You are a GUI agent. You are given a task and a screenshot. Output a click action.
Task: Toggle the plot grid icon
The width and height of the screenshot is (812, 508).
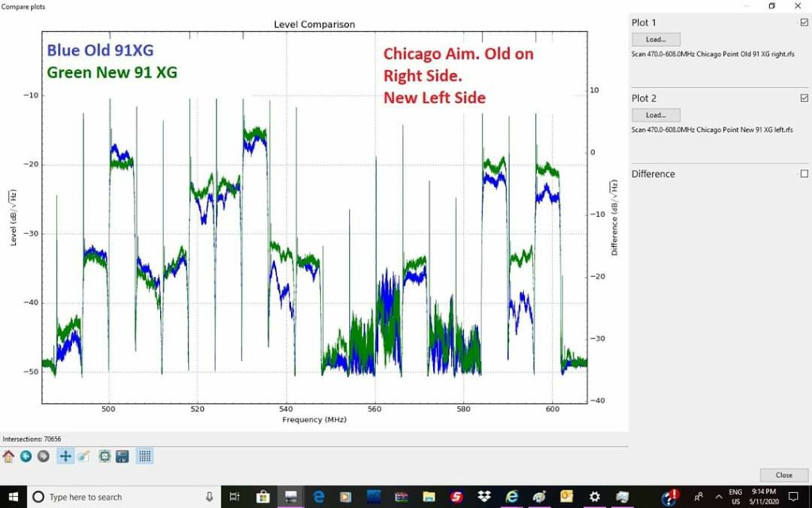[145, 456]
